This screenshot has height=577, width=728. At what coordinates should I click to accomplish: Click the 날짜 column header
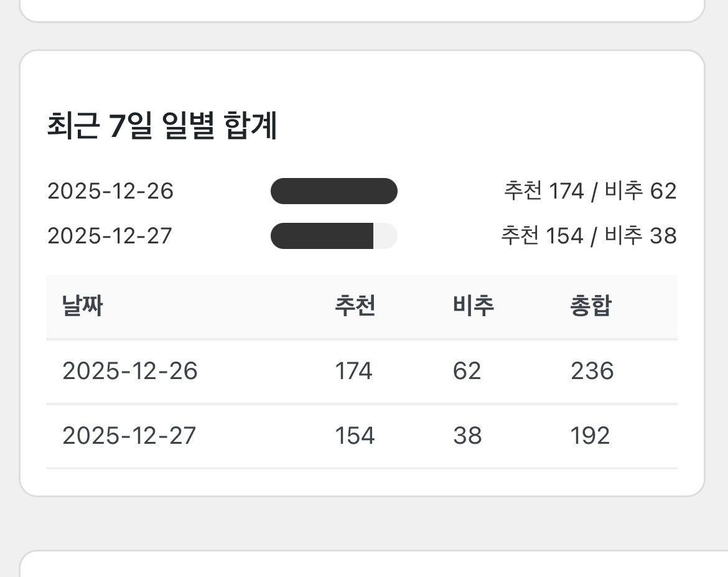pos(83,306)
